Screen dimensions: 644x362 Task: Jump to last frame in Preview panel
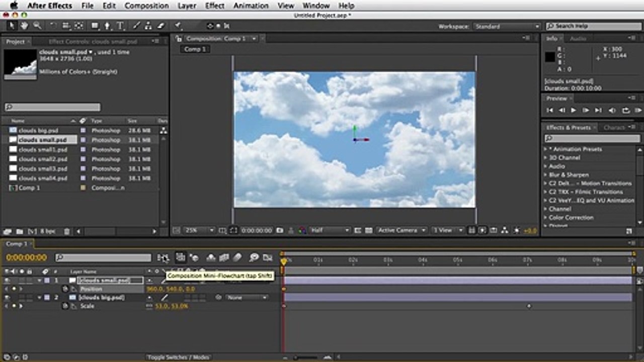pyautogui.click(x=598, y=110)
